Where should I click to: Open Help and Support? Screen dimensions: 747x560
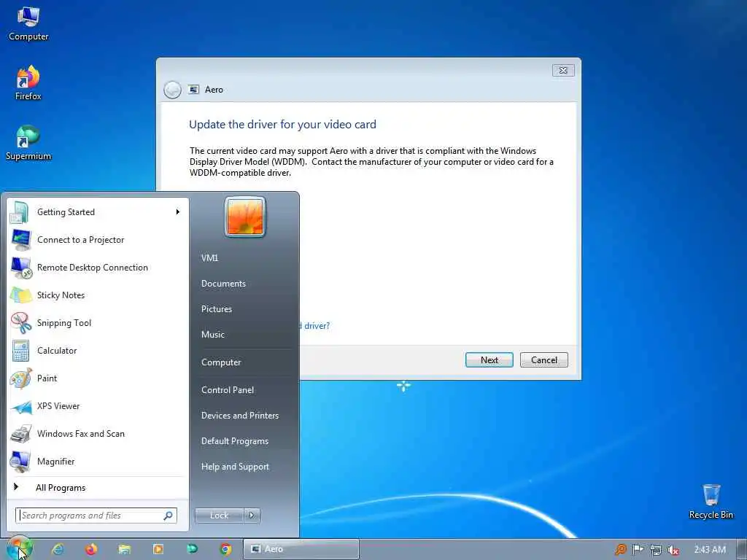tap(235, 467)
